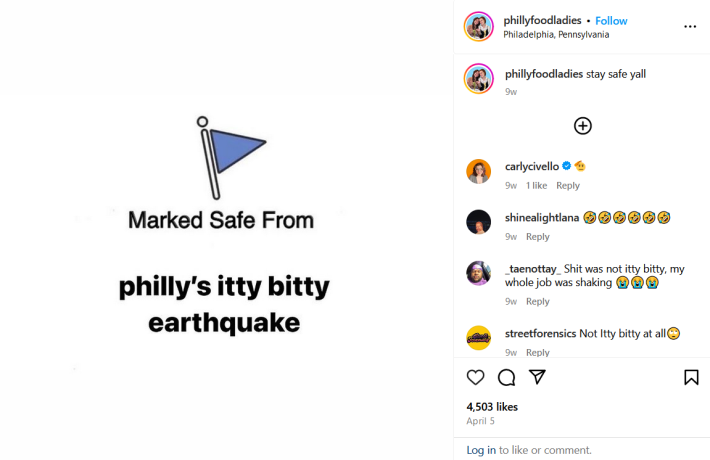
Task: Like the post with the heart icon
Action: 476,377
